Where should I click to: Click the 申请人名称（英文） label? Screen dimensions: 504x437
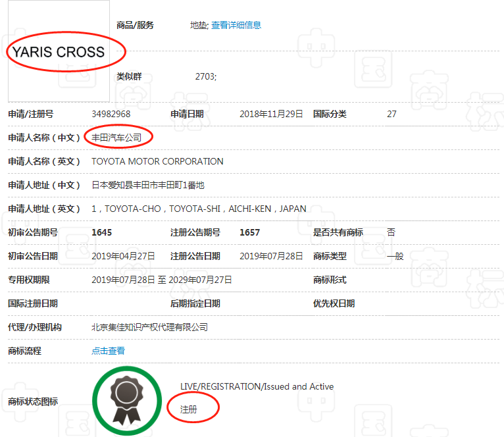click(x=44, y=161)
